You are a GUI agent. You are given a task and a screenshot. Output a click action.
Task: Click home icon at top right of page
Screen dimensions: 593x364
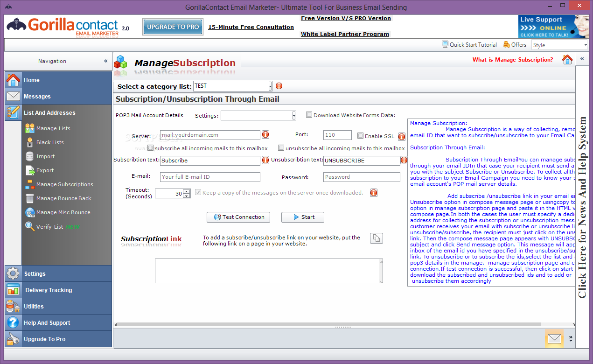tap(567, 59)
